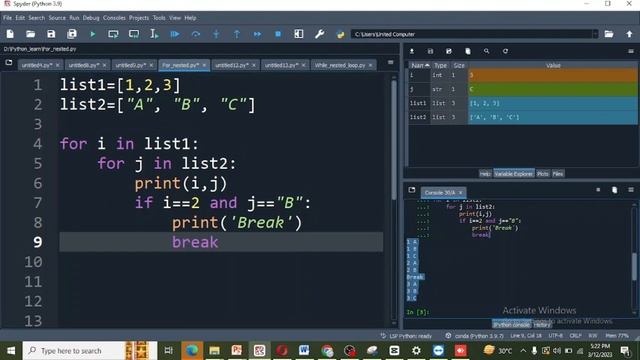
Task: Browse console tabs button
Action: [x=412, y=190]
